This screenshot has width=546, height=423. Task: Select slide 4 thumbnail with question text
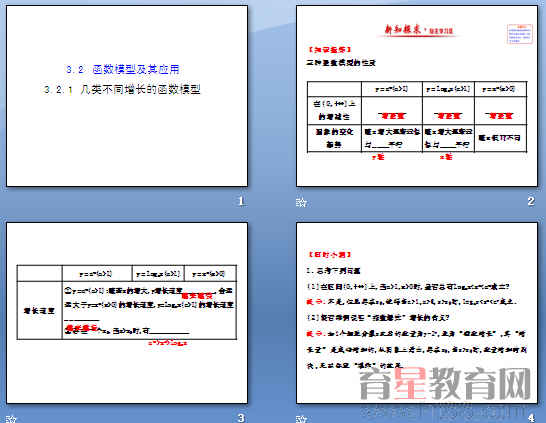click(417, 313)
